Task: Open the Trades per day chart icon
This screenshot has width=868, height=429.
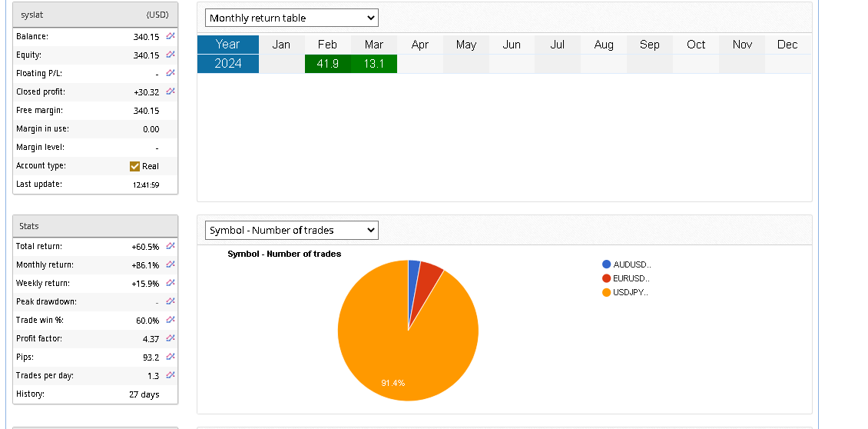Action: 170,375
